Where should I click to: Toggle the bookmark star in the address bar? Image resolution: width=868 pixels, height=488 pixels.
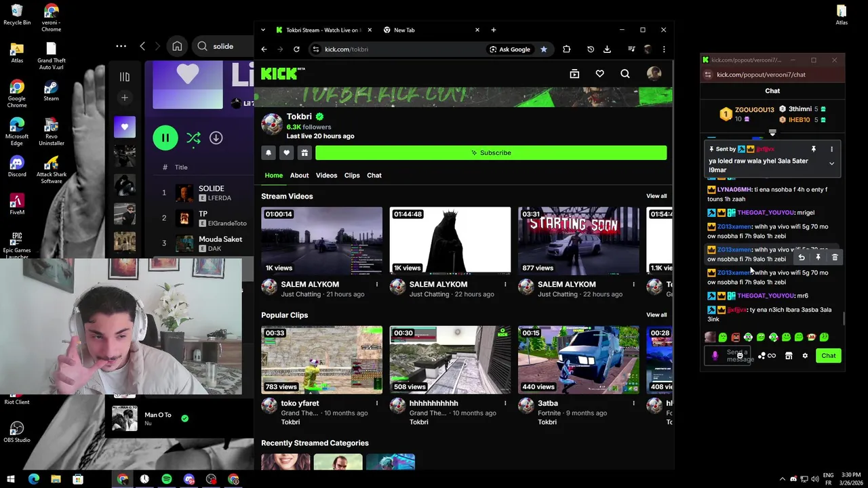coord(544,49)
